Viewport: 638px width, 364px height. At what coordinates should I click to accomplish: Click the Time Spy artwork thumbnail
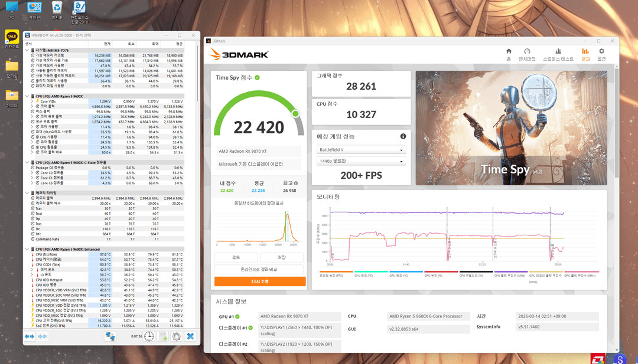click(512, 128)
